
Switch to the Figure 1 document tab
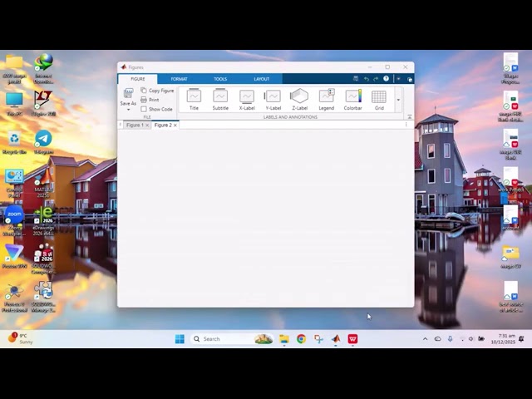[135, 125]
